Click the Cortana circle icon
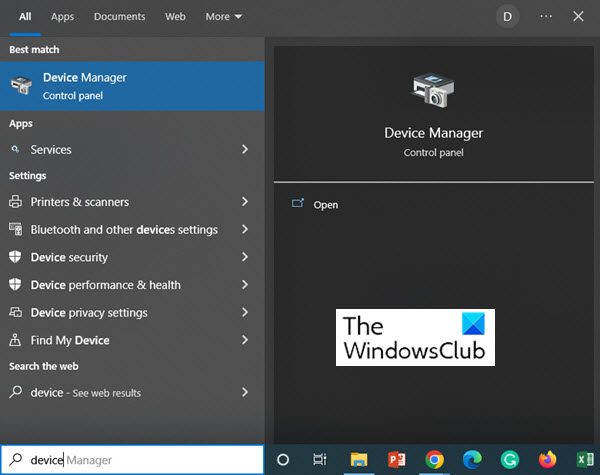 click(283, 460)
